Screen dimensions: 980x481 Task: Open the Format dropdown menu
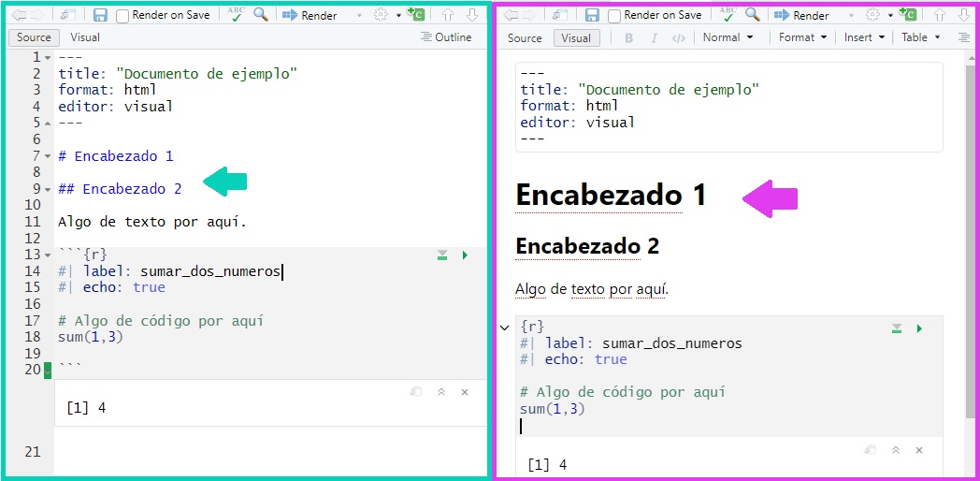point(802,37)
